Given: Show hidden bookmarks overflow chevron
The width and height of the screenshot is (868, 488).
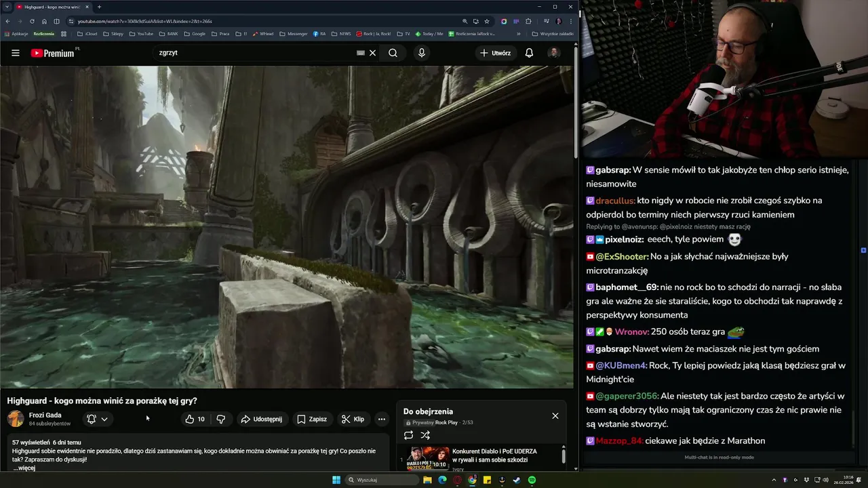Looking at the screenshot, I should (519, 33).
